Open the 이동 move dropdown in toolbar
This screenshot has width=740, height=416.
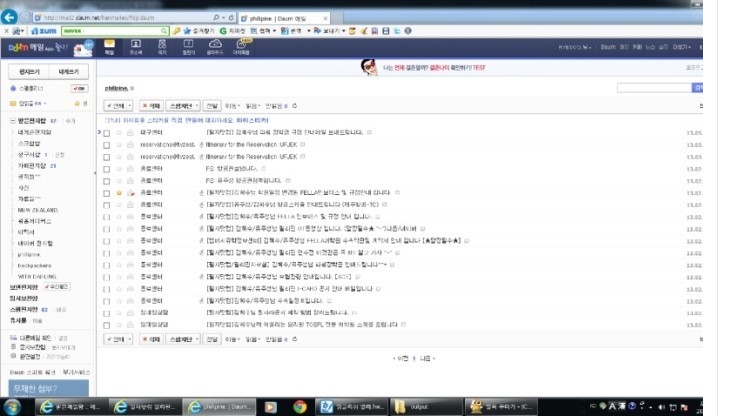[x=232, y=105]
